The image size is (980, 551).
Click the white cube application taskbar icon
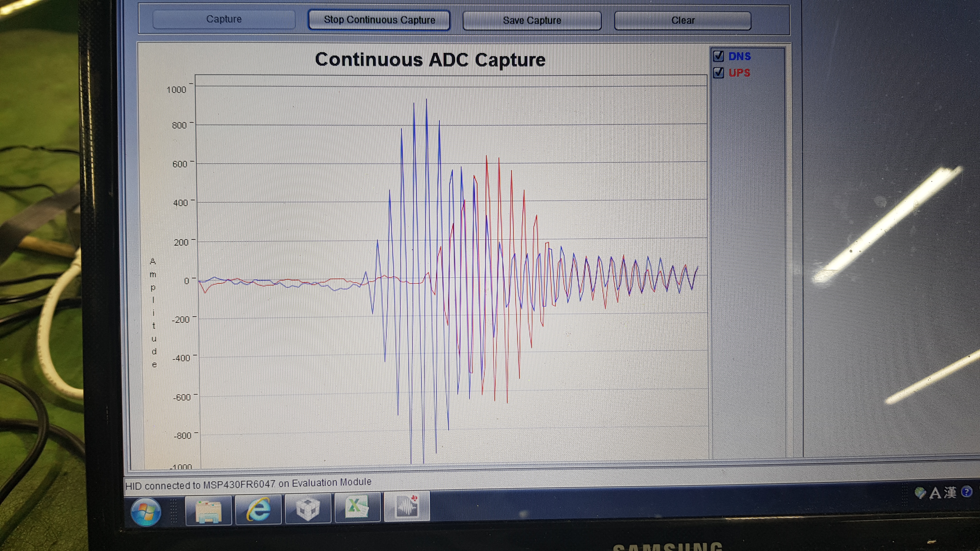pyautogui.click(x=308, y=509)
